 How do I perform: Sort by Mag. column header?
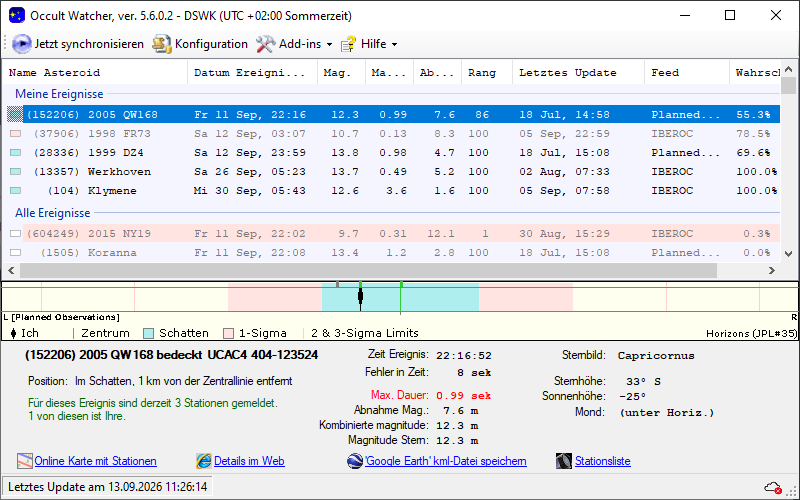341,72
